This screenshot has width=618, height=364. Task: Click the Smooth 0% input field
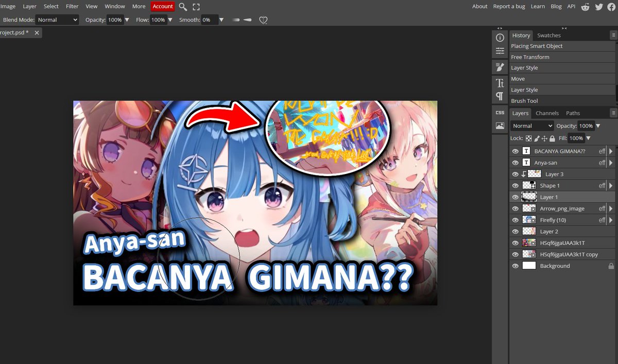tap(209, 20)
